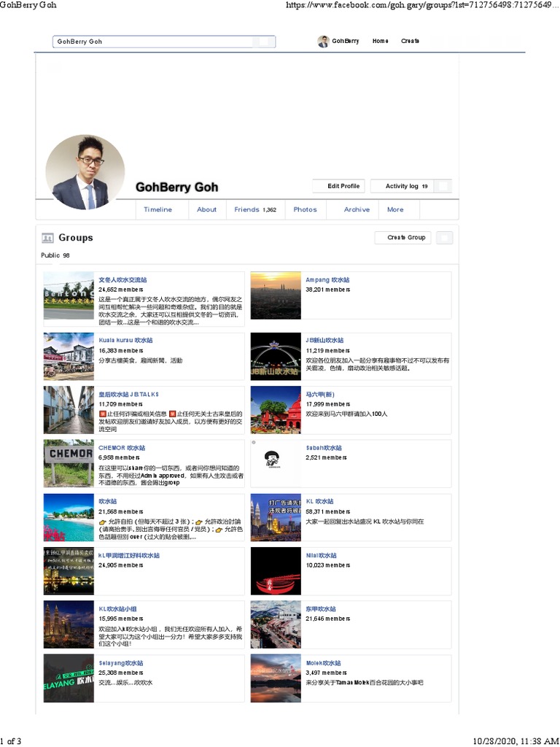Click the search box button
The height and width of the screenshot is (747, 560).
click(x=263, y=42)
